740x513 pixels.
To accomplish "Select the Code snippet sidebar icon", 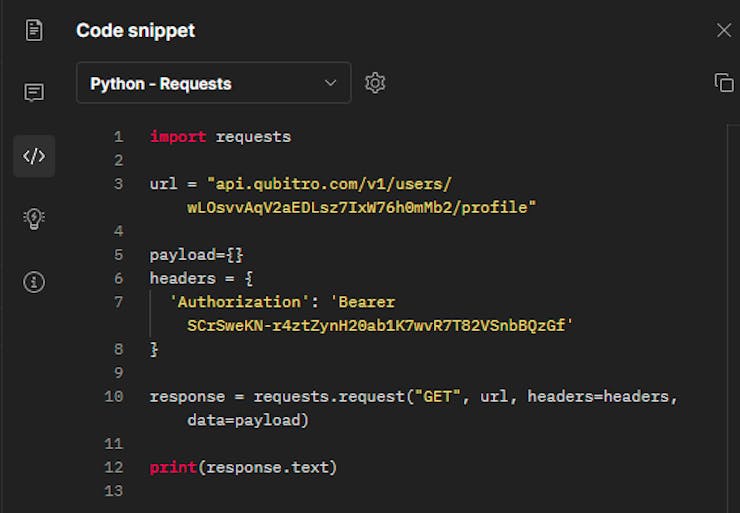I will click(34, 156).
